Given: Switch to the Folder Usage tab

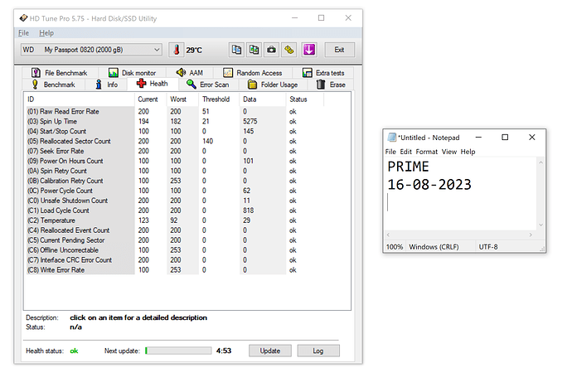Looking at the screenshot, I should [273, 85].
